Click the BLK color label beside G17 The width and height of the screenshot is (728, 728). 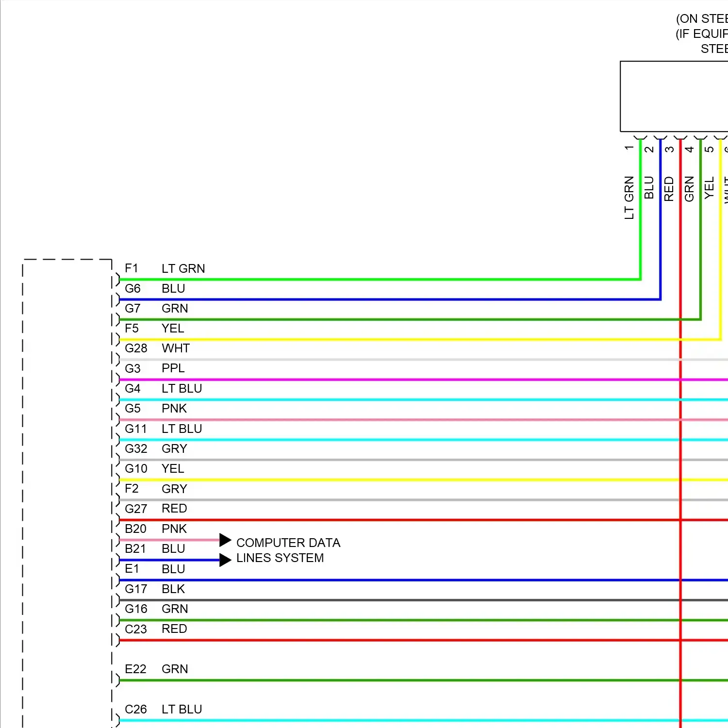pyautogui.click(x=173, y=589)
